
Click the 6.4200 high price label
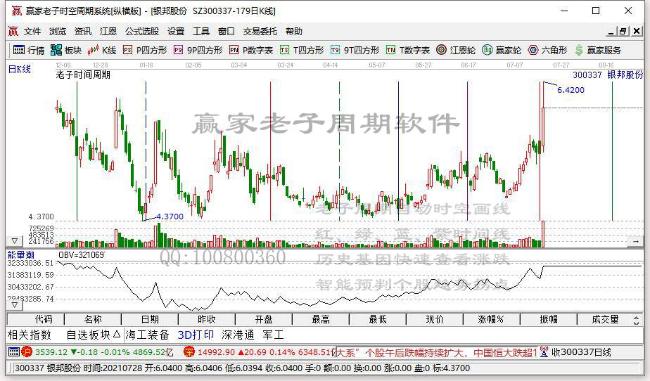click(x=571, y=90)
